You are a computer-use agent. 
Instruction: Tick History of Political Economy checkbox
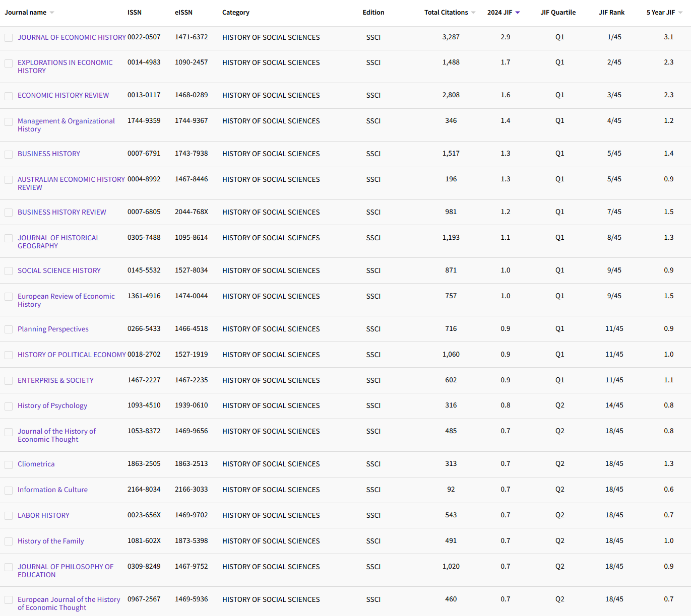point(9,355)
